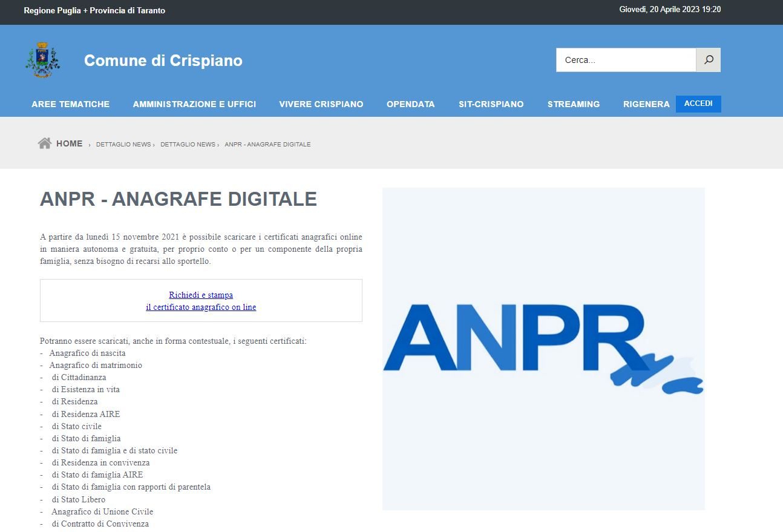783x532 pixels.
Task: Open 'il certificato anagrafico on line' link
Action: [x=201, y=307]
